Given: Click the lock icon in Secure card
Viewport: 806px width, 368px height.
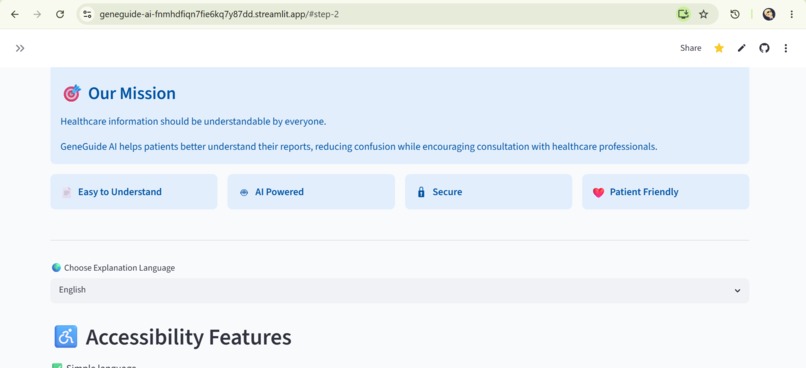Looking at the screenshot, I should tap(421, 192).
